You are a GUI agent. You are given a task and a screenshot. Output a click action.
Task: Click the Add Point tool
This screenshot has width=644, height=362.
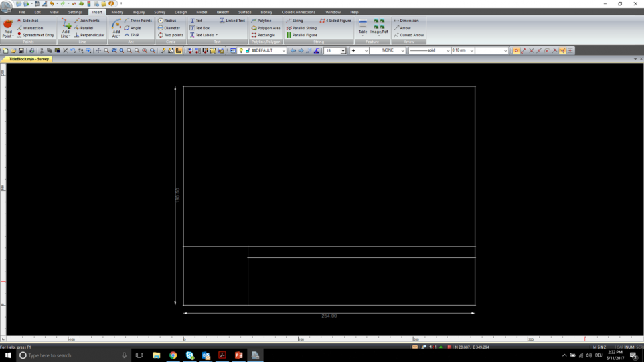pyautogui.click(x=8, y=28)
